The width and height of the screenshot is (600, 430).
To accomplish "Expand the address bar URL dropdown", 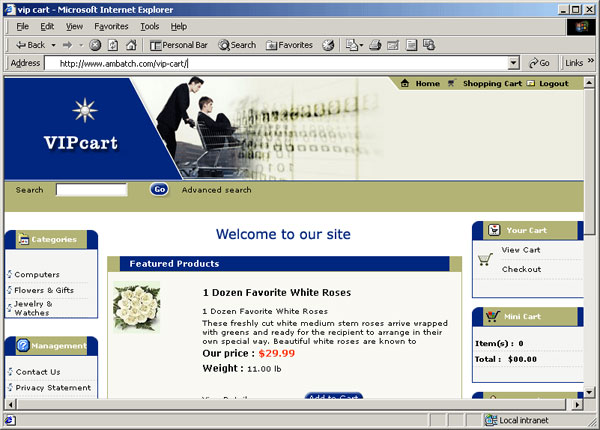I will point(514,63).
